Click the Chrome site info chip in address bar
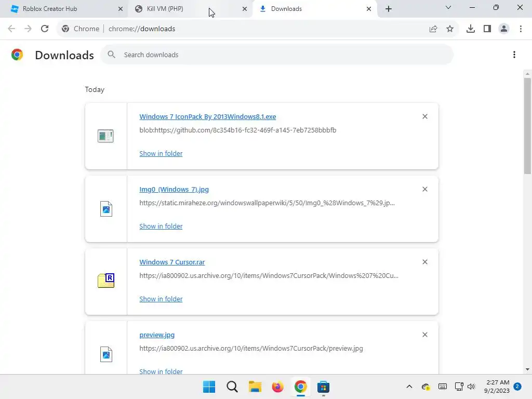532x399 pixels. pyautogui.click(x=81, y=29)
